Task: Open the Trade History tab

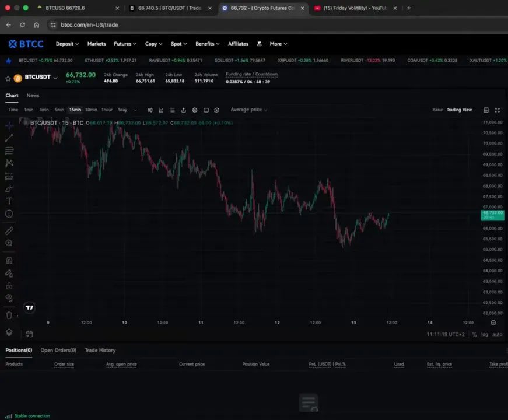Action: click(100, 351)
